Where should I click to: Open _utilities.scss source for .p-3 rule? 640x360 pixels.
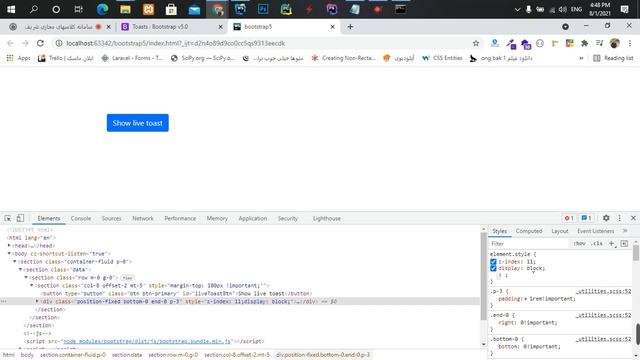point(603,291)
